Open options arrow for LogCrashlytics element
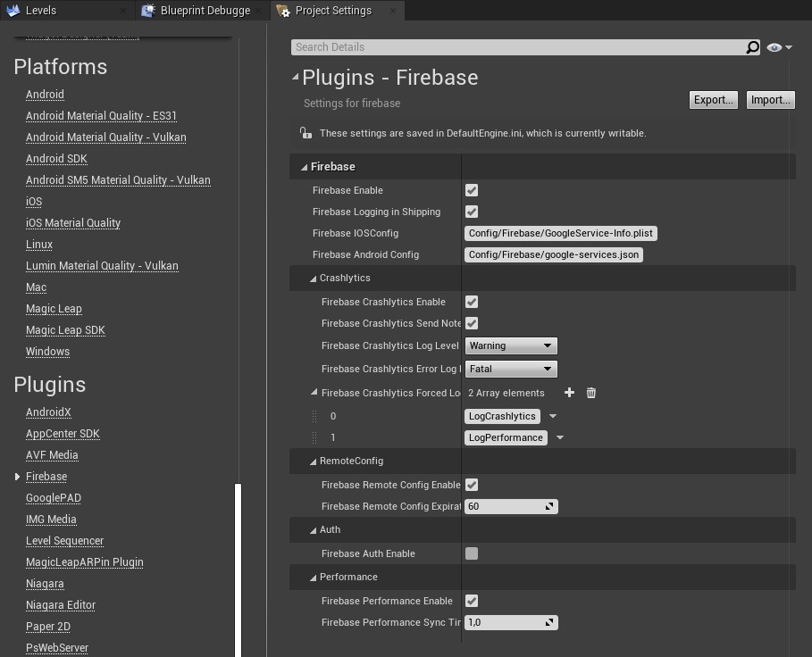 click(x=553, y=416)
